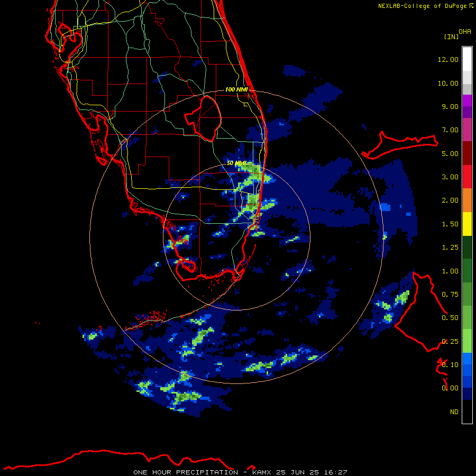
Task: Click the 1.25 legend value
Action: click(x=450, y=248)
